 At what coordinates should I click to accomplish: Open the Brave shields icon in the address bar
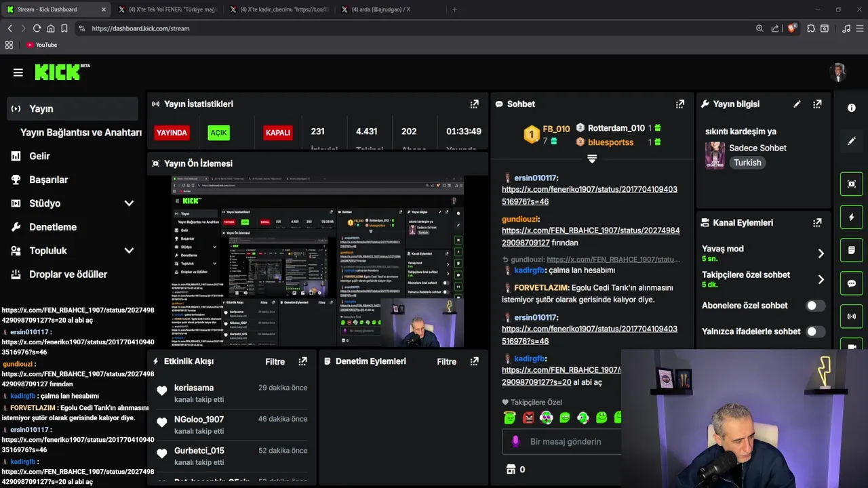(x=791, y=28)
